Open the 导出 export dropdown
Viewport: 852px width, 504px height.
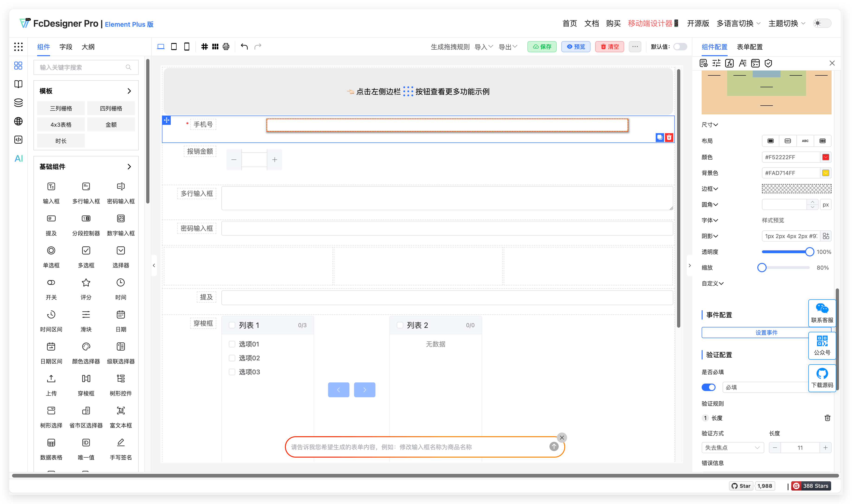pyautogui.click(x=507, y=47)
